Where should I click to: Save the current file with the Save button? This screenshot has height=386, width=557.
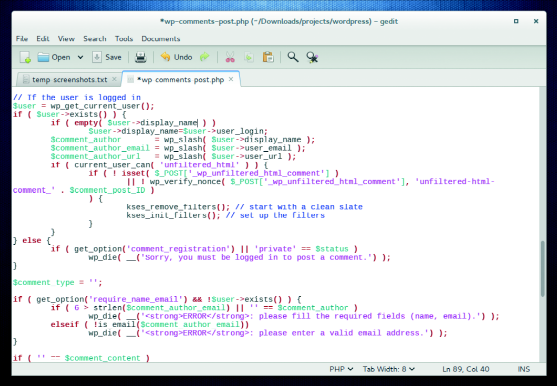coord(107,57)
